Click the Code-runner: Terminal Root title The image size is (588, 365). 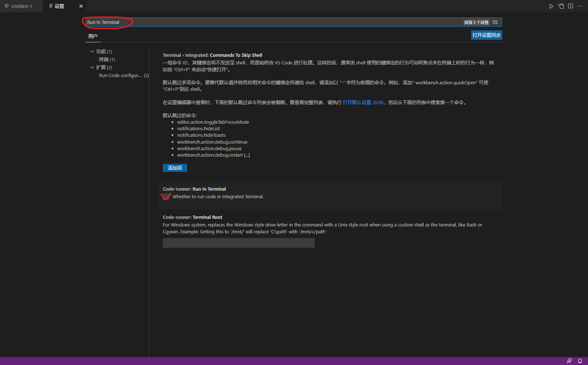coord(193,217)
